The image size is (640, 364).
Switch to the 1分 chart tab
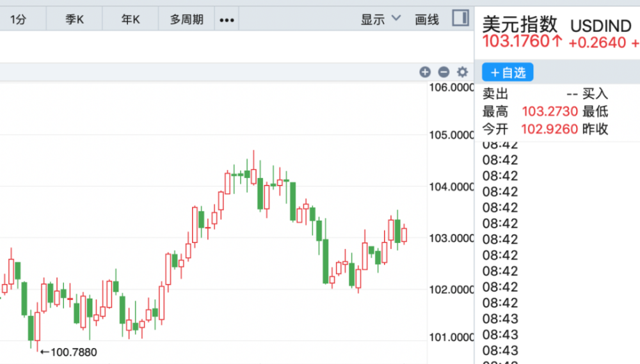18,20
